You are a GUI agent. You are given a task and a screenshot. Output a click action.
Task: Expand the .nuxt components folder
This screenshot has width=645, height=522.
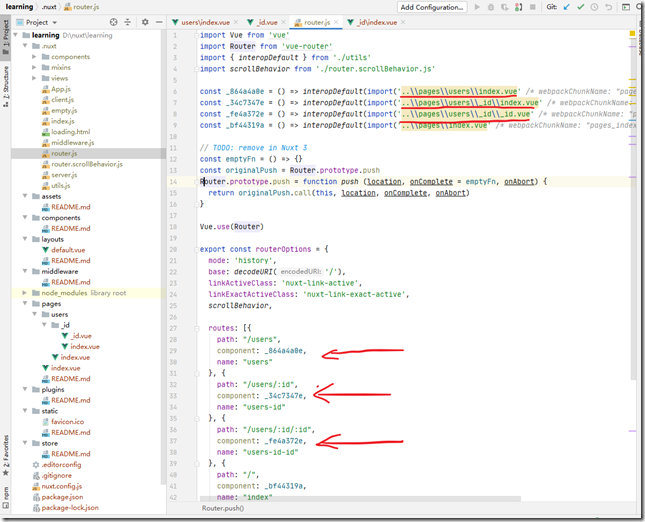point(35,56)
